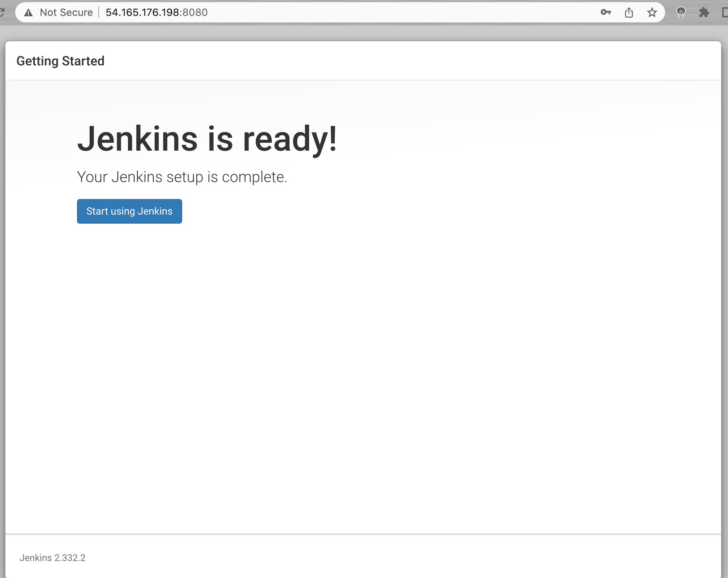Click the Not Secure warning triangle icon
Image resolution: width=728 pixels, height=578 pixels.
coord(29,13)
